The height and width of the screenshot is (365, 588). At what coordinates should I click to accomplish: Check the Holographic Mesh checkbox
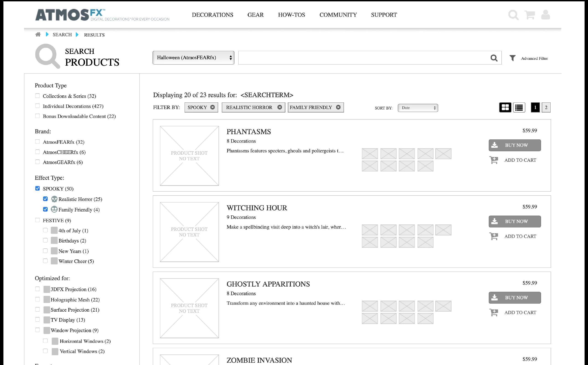coord(37,299)
